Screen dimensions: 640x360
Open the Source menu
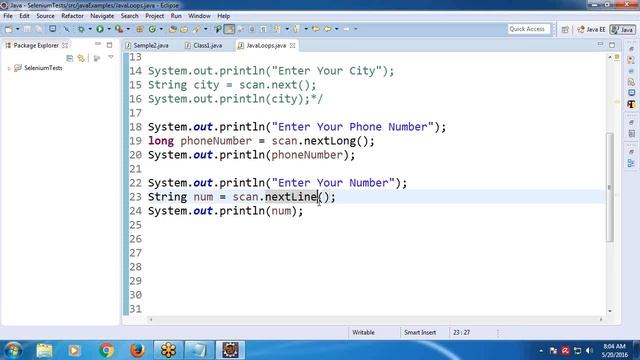[45, 16]
